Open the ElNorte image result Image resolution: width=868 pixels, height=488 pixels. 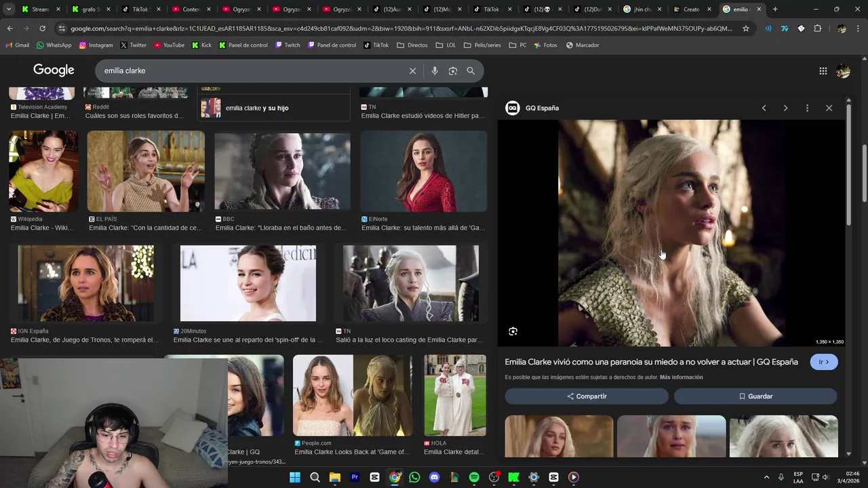[x=424, y=171]
